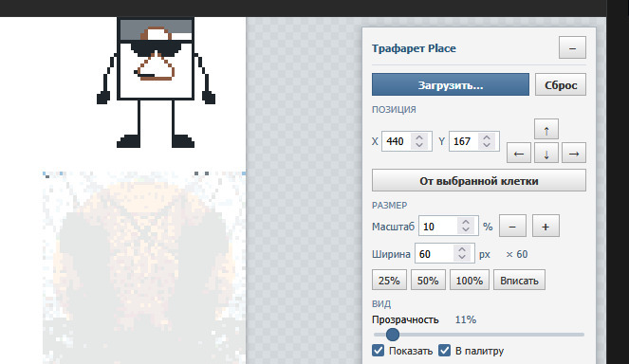Collapse the Трафарет Place panel
The height and width of the screenshot is (364, 629).
(x=572, y=47)
